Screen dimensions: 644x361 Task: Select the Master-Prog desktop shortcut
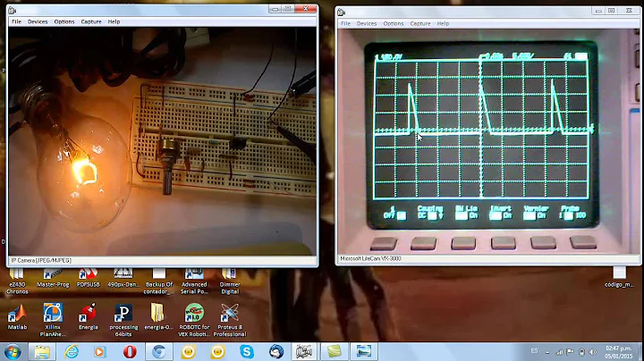pos(53,279)
